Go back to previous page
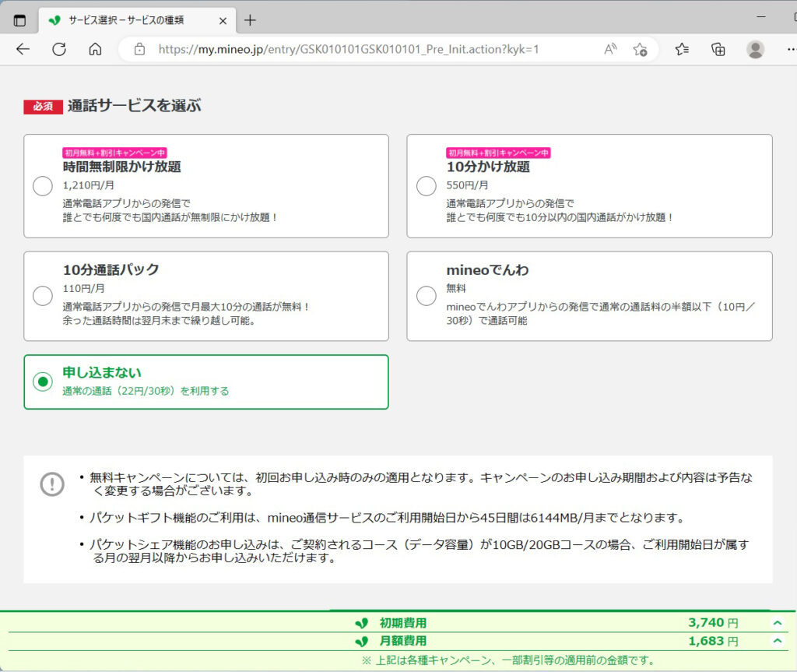The image size is (797, 672). point(23,49)
